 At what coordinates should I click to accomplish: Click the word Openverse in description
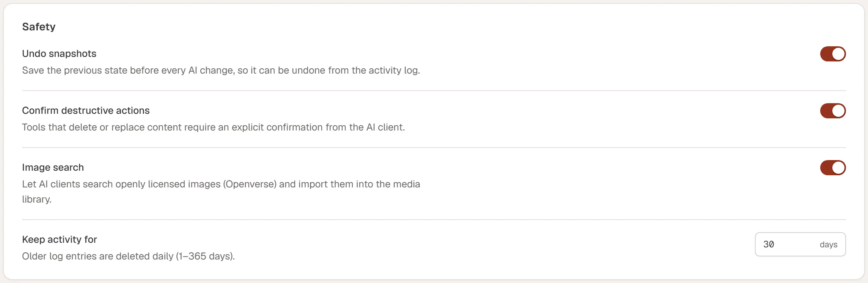click(x=250, y=184)
